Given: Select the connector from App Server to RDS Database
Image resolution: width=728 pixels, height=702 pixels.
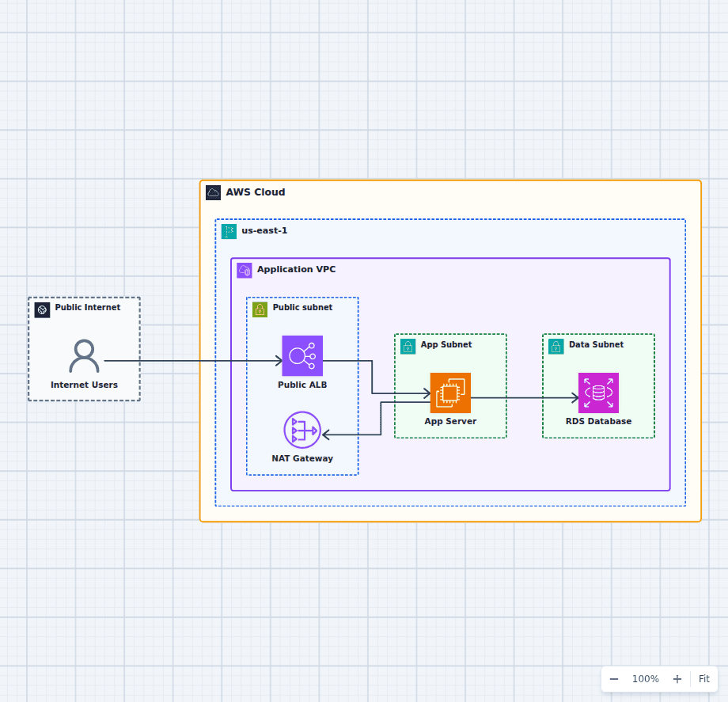Looking at the screenshot, I should (x=525, y=398).
